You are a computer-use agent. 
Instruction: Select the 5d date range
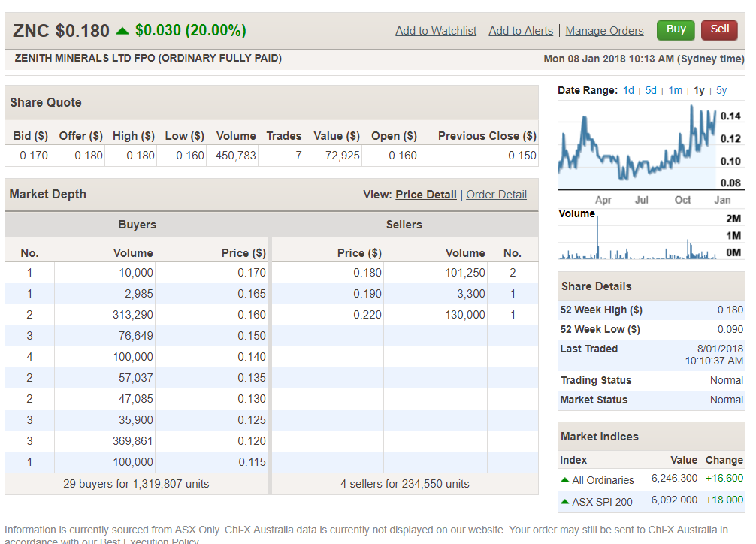651,91
